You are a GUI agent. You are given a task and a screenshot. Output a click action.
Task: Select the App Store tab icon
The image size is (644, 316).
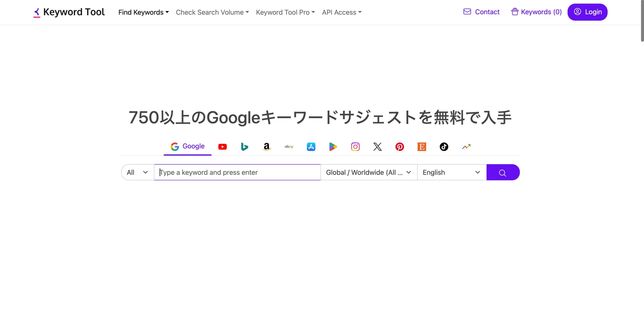tap(311, 147)
